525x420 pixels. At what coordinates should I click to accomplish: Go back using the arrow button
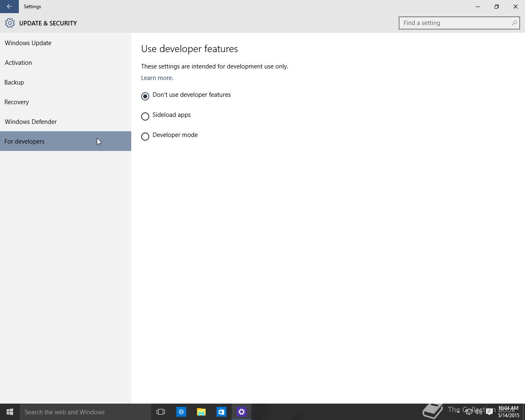(9, 7)
